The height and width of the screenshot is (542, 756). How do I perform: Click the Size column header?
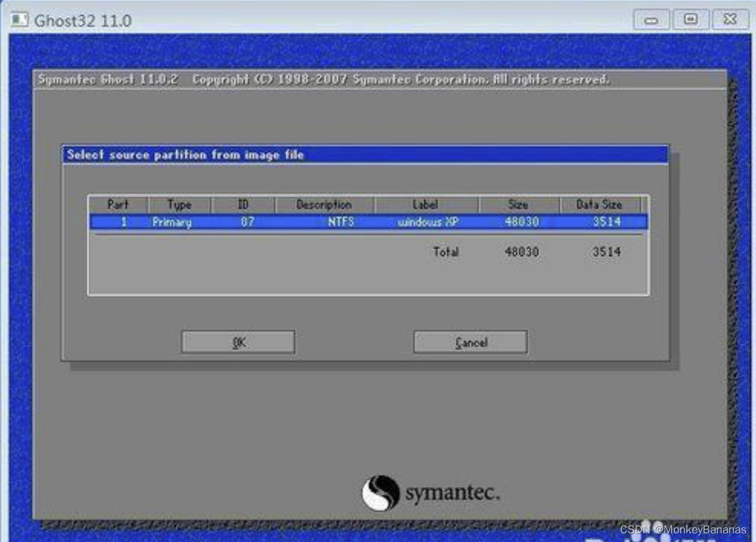(518, 205)
